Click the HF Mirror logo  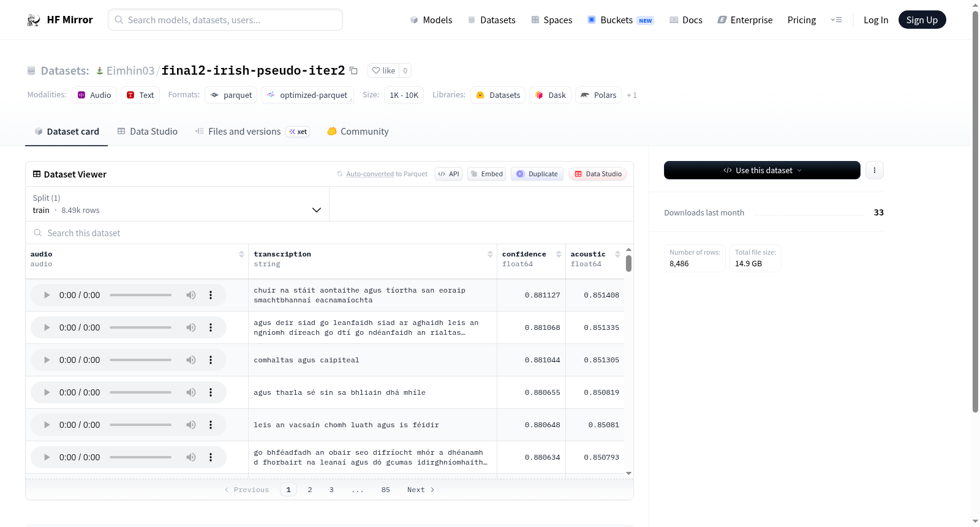[x=60, y=20]
